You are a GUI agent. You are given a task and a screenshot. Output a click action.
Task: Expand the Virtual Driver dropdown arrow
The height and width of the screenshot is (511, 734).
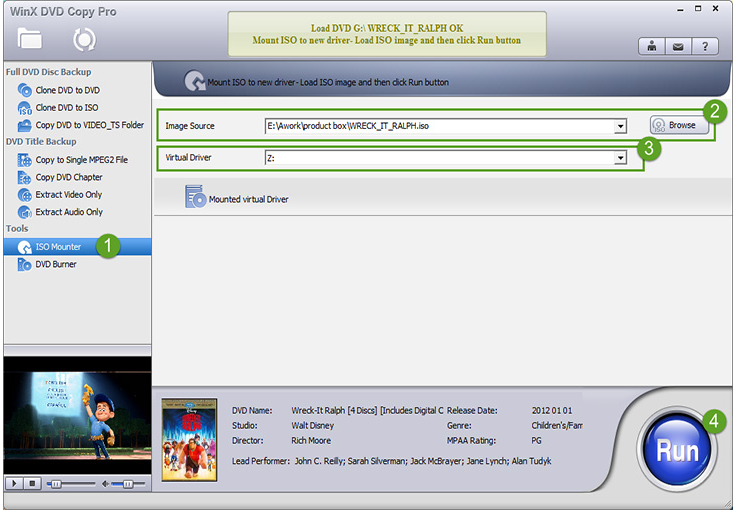pyautogui.click(x=620, y=158)
